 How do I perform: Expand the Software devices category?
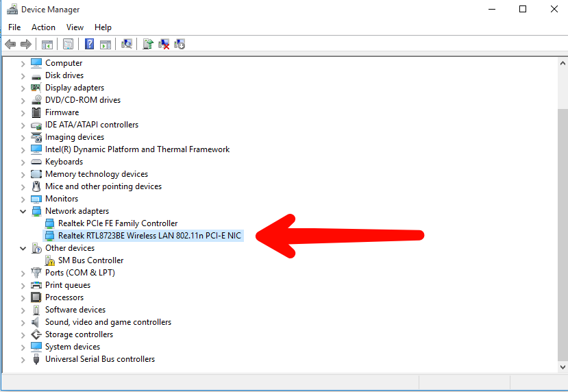pos(23,310)
